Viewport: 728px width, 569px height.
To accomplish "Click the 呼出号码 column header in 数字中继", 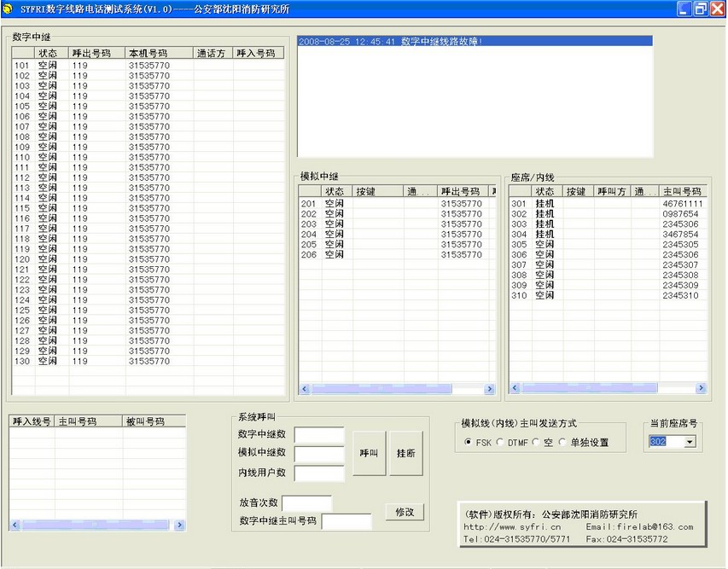I will click(x=97, y=54).
